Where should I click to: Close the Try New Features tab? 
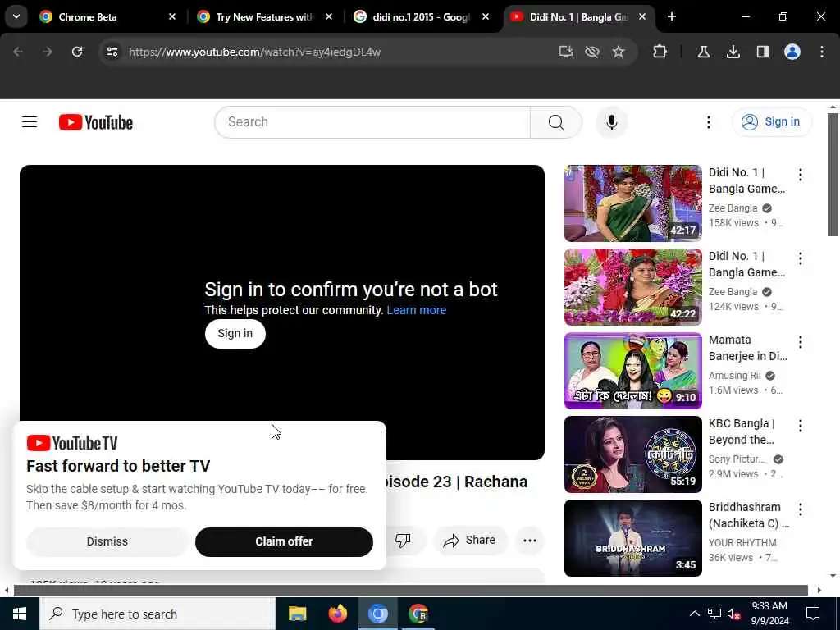[x=329, y=16]
